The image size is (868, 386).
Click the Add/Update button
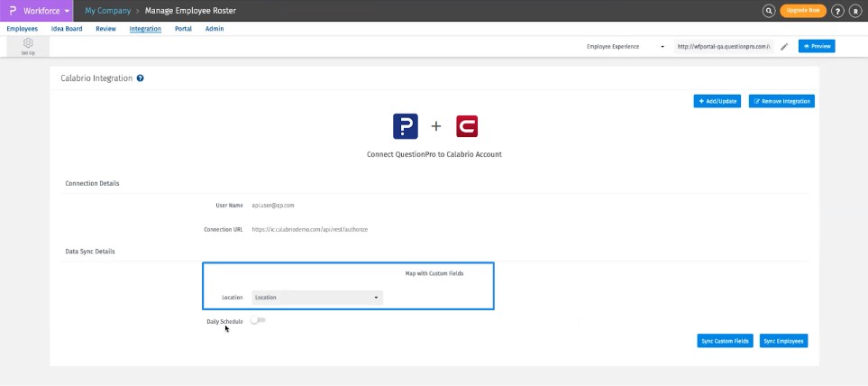tap(717, 101)
